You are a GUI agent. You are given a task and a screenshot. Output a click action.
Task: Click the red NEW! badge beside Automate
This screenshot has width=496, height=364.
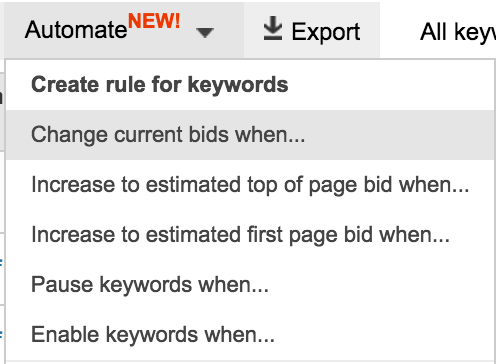(154, 21)
